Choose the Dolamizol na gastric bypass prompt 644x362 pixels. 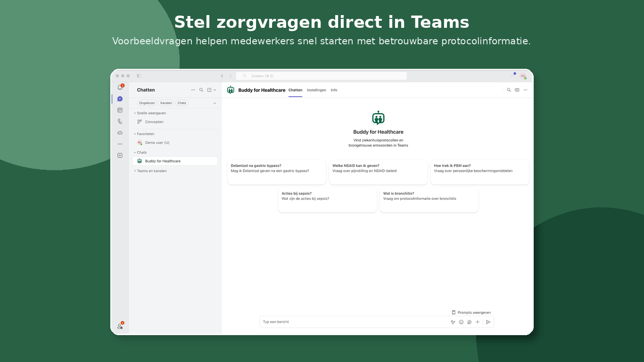277,172
